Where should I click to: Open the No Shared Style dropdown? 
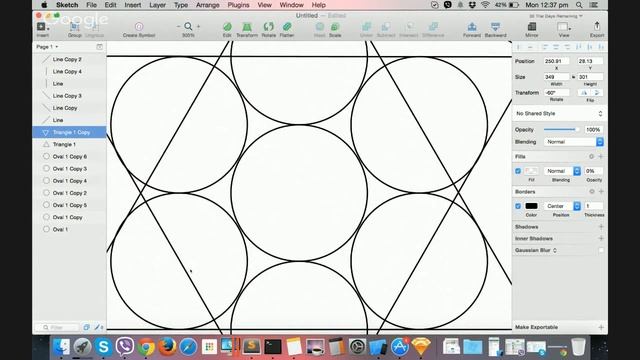click(x=559, y=113)
